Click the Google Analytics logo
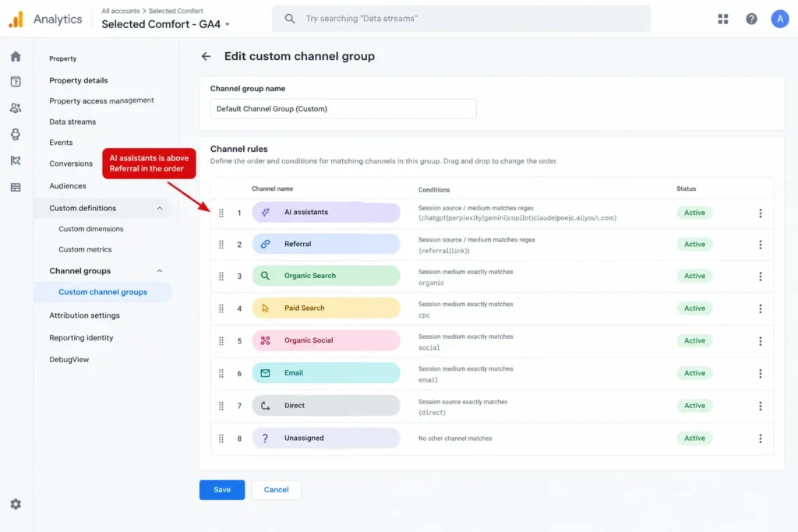798x532 pixels. [16, 19]
